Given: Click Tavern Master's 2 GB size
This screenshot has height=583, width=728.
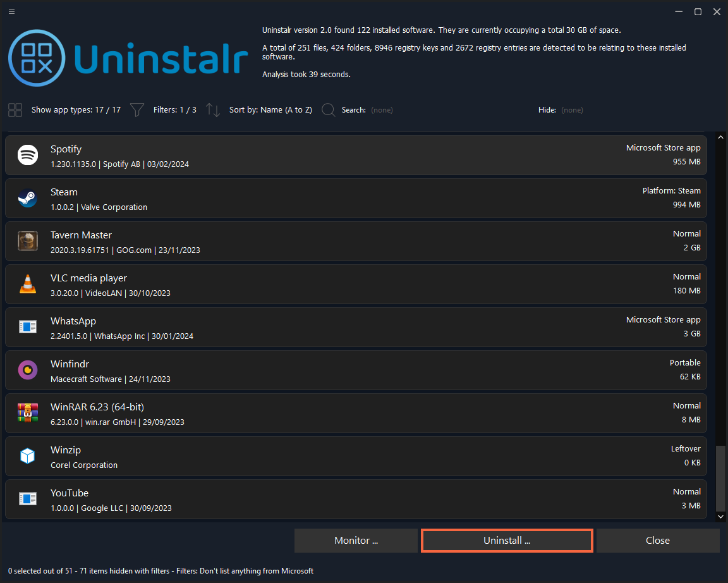Looking at the screenshot, I should point(692,248).
